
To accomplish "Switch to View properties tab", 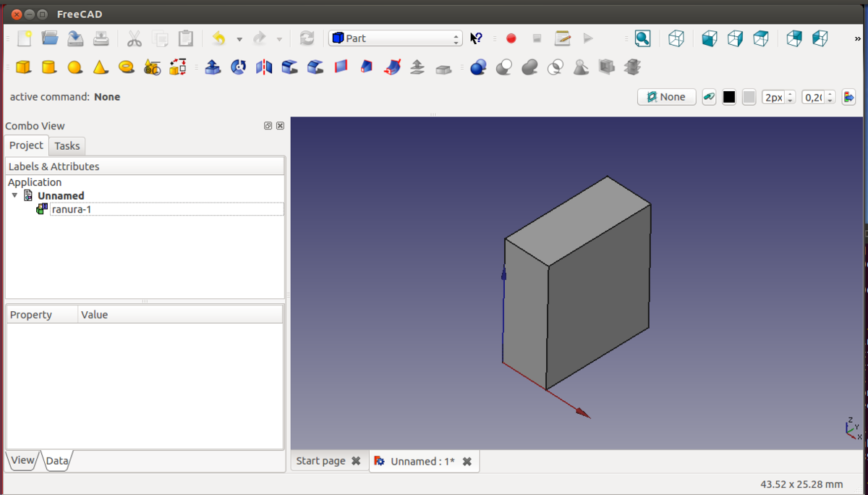I will pos(22,460).
